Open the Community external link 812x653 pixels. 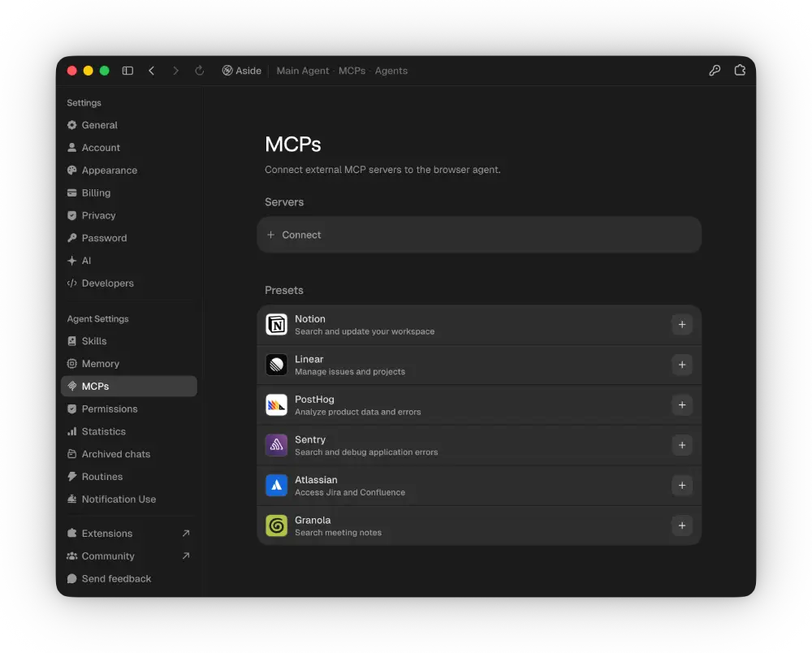click(x=128, y=556)
